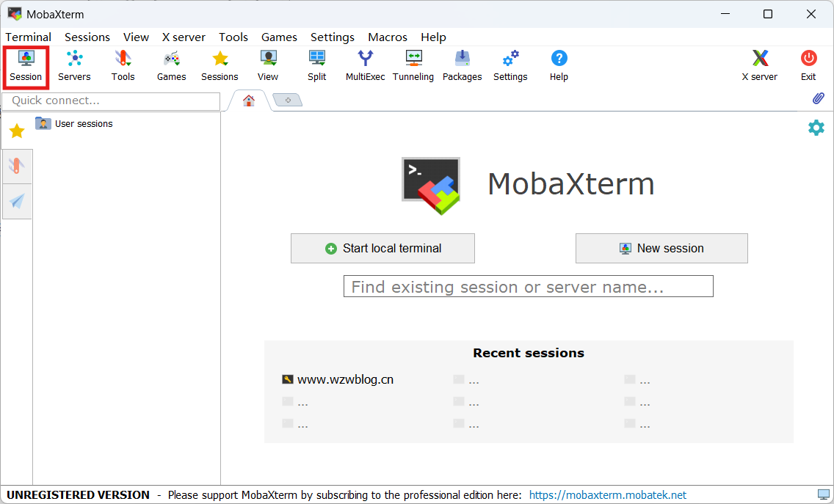
Task: Start the X server icon
Action: (759, 65)
